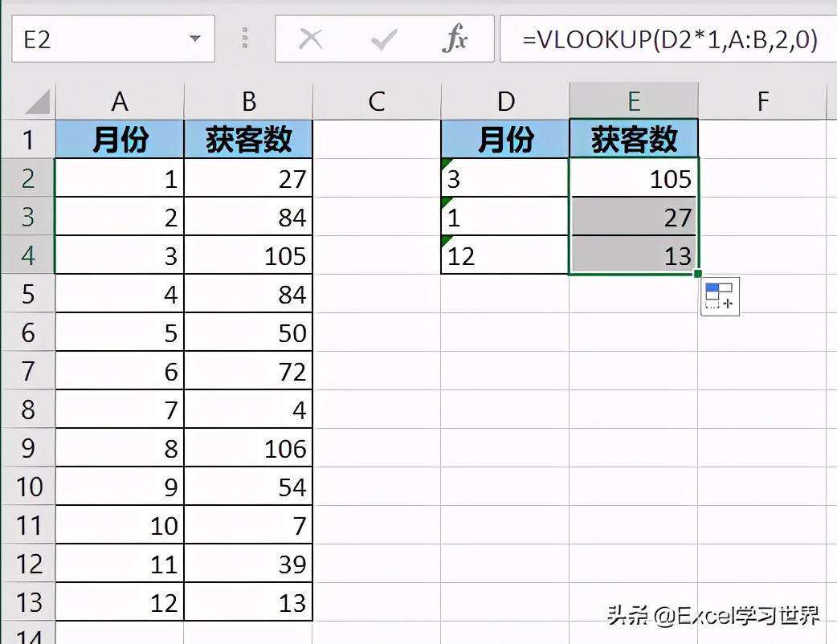
Task: Select row 13 by clicking its header
Action: coord(28,602)
